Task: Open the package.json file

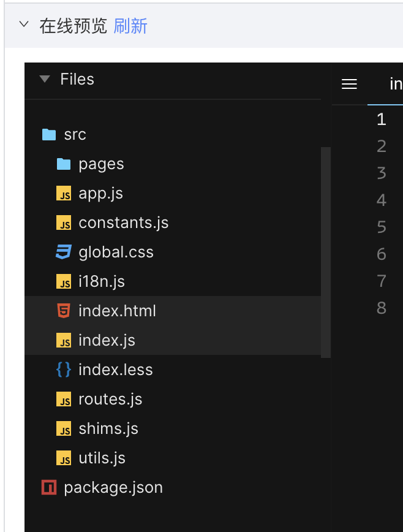Action: pos(113,488)
